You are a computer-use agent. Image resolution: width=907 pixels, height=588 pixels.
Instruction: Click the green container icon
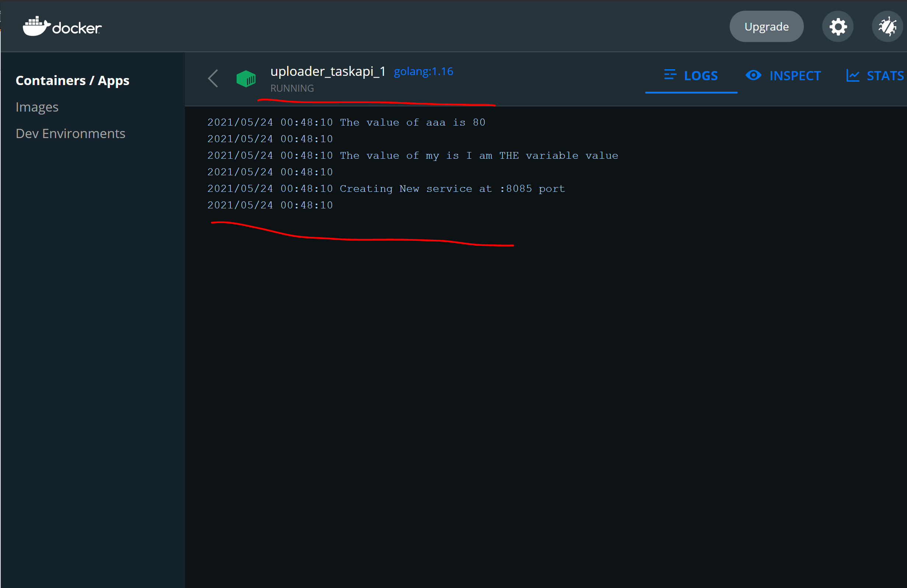(x=246, y=79)
